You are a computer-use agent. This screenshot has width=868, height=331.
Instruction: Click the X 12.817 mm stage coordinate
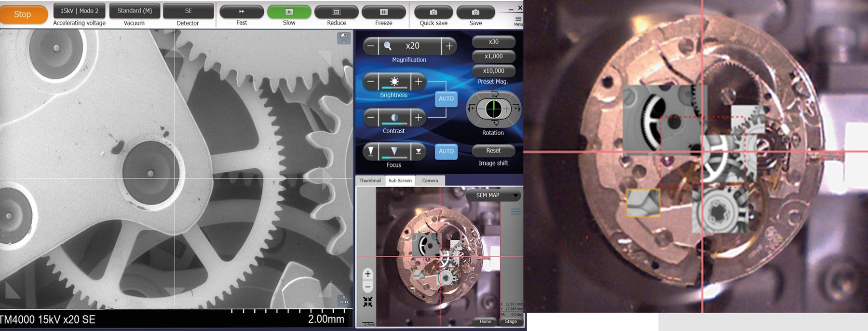[x=512, y=304]
